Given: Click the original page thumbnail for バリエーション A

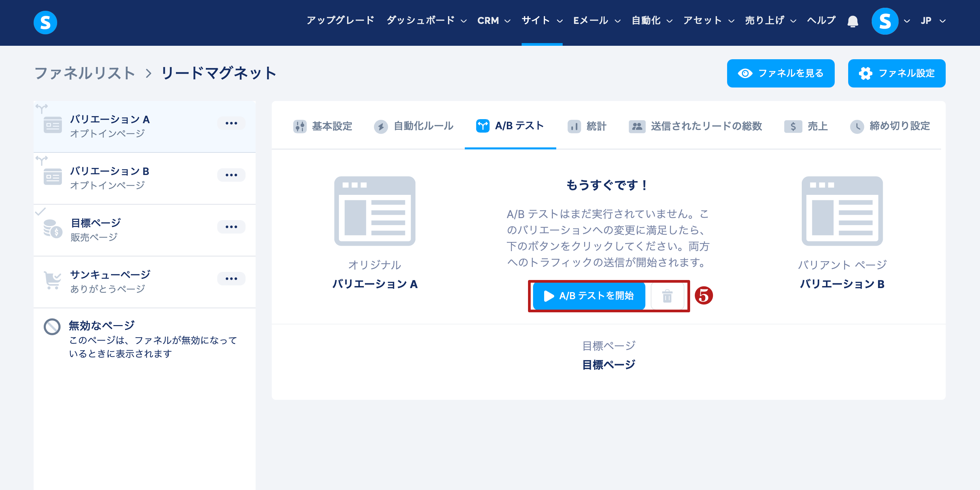Looking at the screenshot, I should point(374,211).
